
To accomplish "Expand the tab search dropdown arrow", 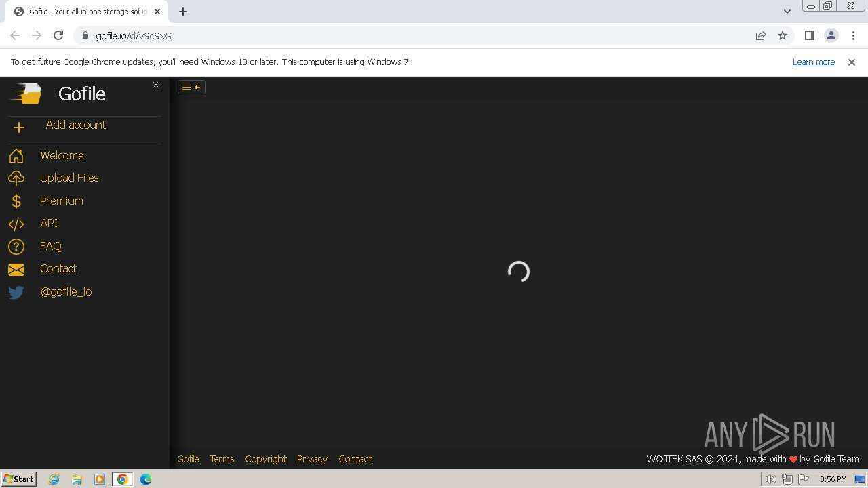I will click(x=787, y=12).
